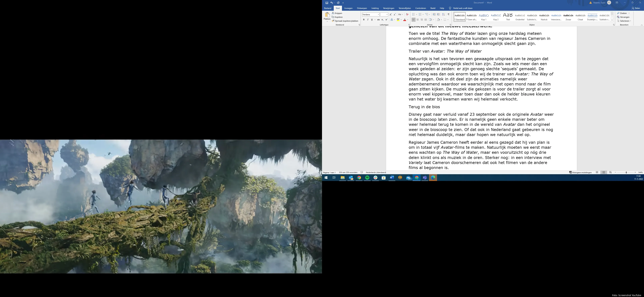Toggle underline formatting
Viewport: 644px width, 297px height.
tap(372, 20)
